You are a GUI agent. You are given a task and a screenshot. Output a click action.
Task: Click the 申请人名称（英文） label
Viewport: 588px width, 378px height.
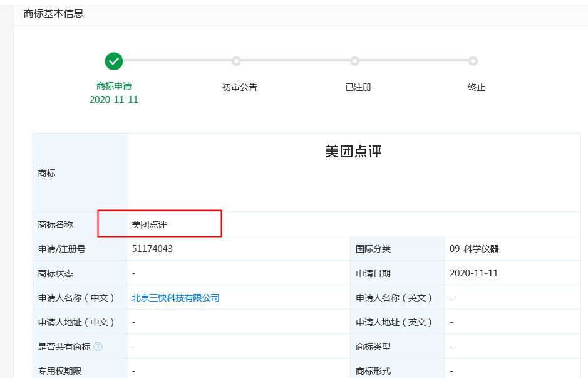pyautogui.click(x=394, y=298)
